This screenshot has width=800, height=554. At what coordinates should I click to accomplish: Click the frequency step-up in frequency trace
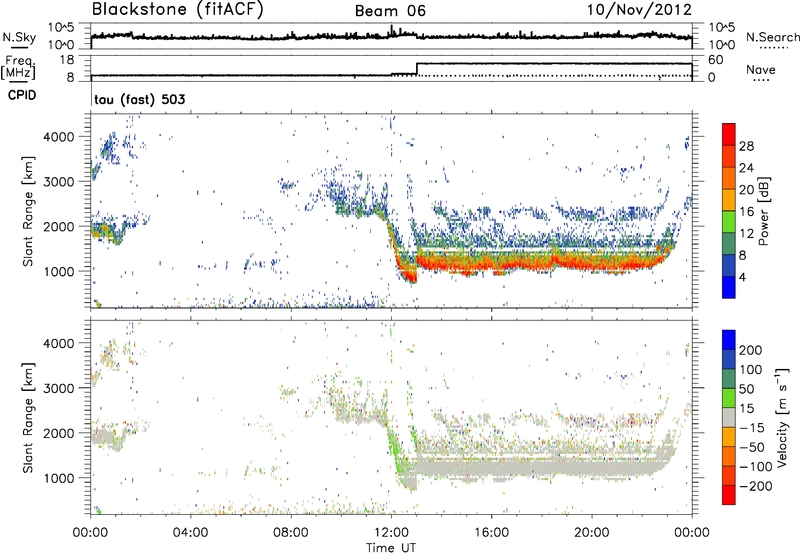coord(417,69)
